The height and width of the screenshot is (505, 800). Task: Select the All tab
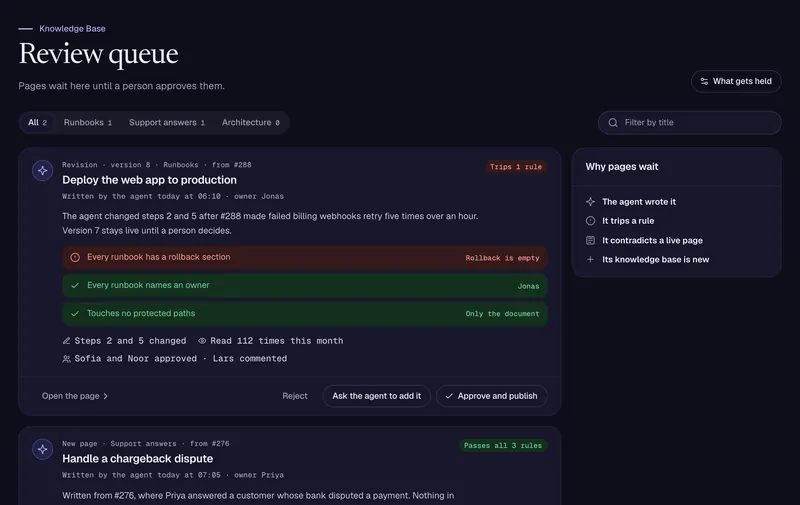tap(37, 123)
